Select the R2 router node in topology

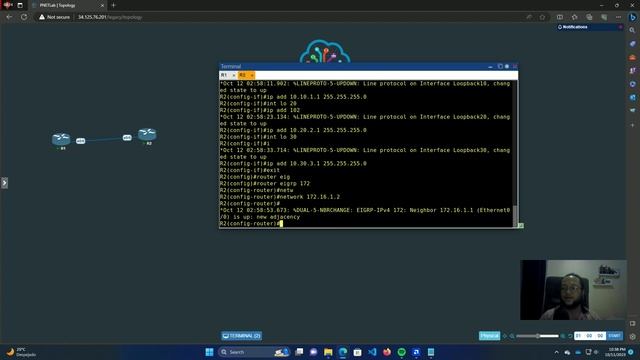[x=147, y=134]
